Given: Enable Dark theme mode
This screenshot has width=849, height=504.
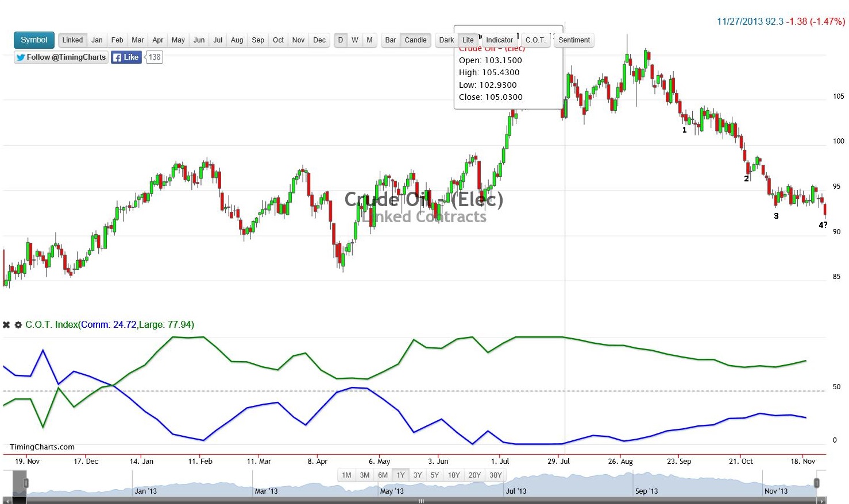Looking at the screenshot, I should click(446, 40).
